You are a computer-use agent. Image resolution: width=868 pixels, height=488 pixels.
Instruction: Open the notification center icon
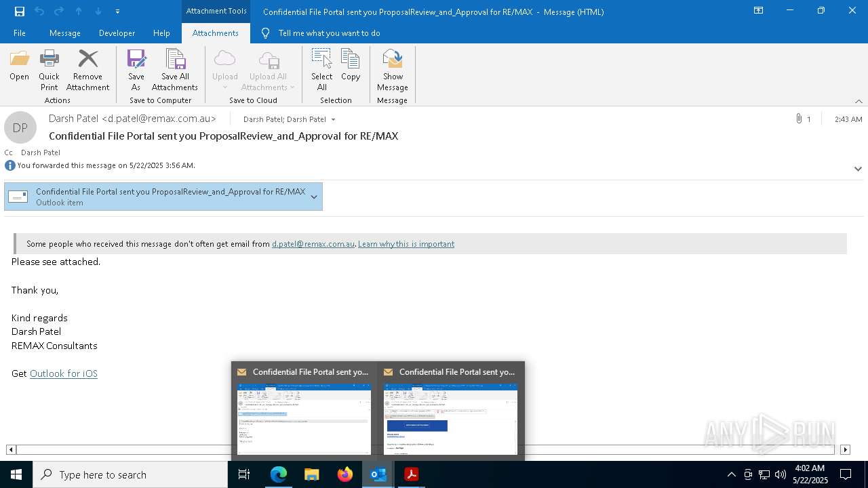click(x=846, y=474)
